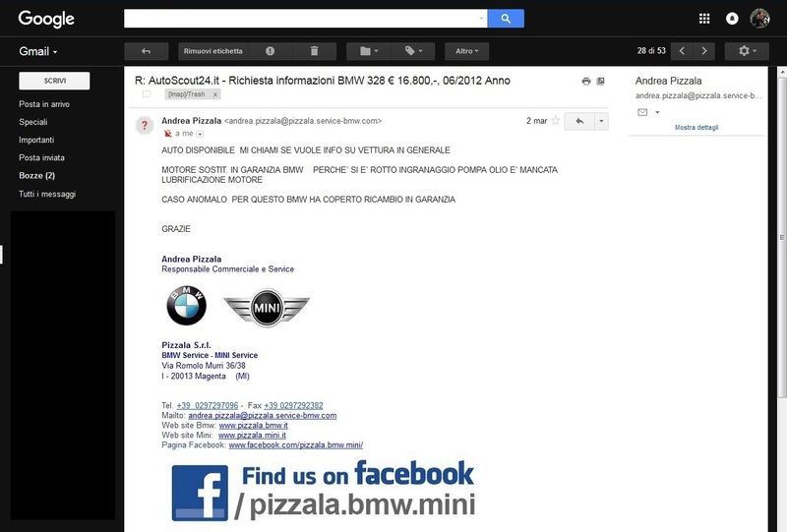The image size is (787, 532).
Task: Click the MINI logo image
Action: pos(267,307)
